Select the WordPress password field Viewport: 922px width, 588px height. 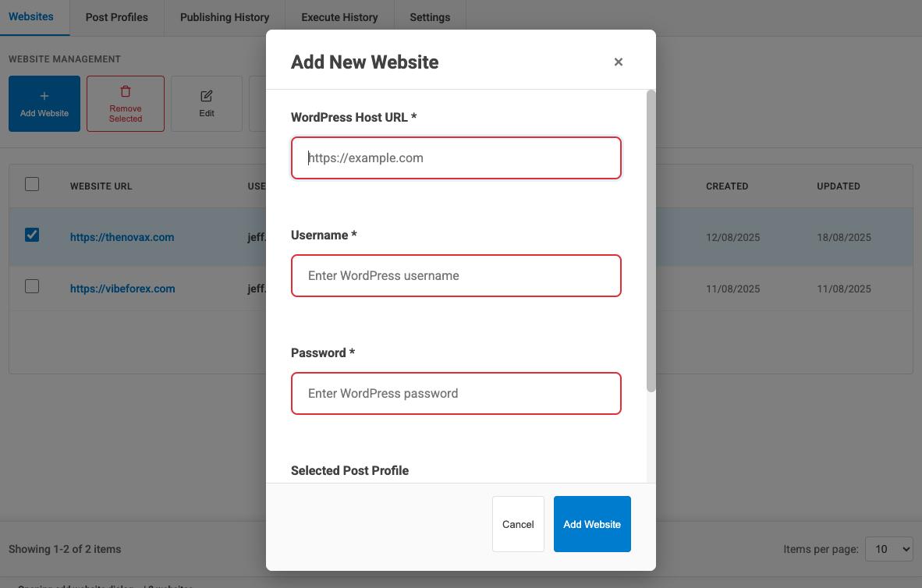click(456, 393)
